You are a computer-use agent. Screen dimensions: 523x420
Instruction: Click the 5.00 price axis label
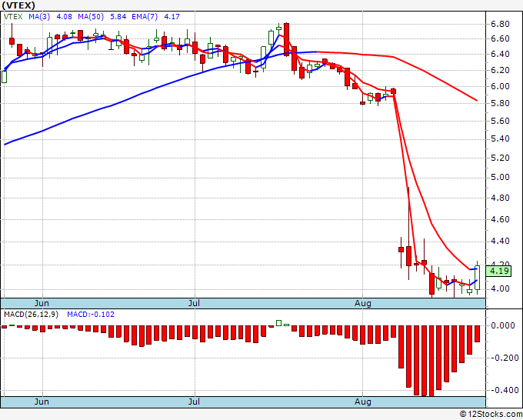click(x=500, y=177)
